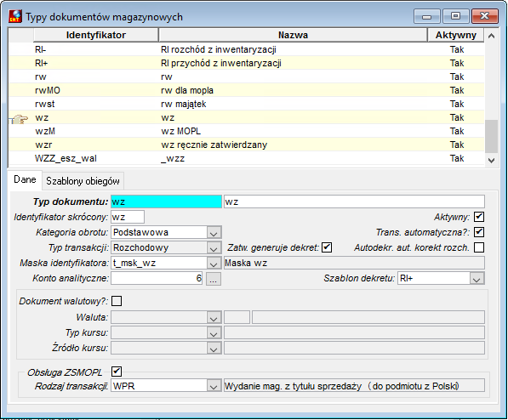Select the rwMO row
Image resolution: width=508 pixels, height=420 pixels.
tap(247, 90)
